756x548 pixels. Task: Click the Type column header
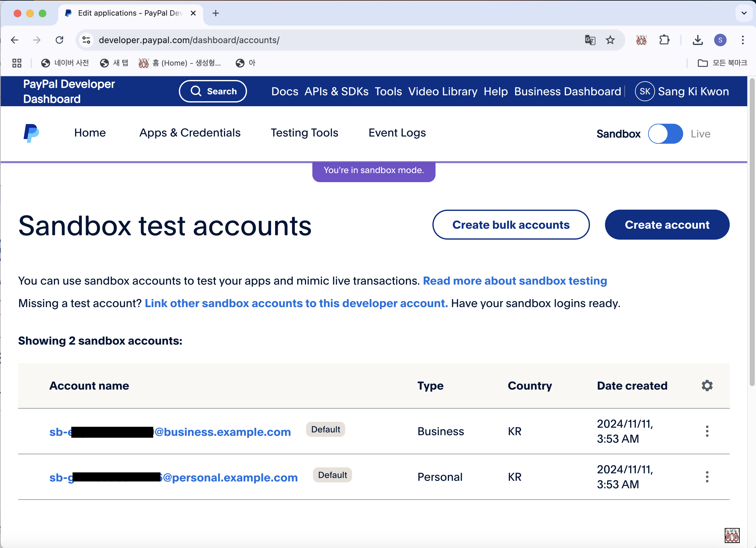point(430,386)
